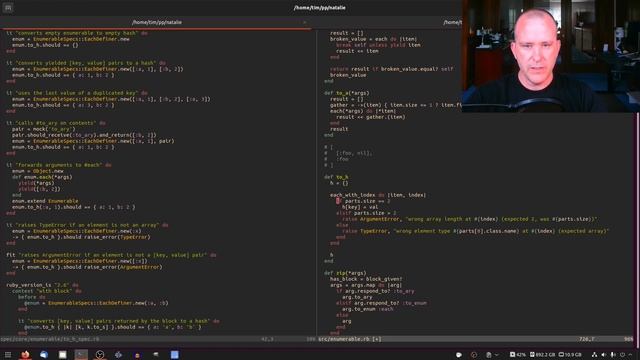Click the microphone tray icon
Viewport: 640px width, 360px height.
[613, 355]
